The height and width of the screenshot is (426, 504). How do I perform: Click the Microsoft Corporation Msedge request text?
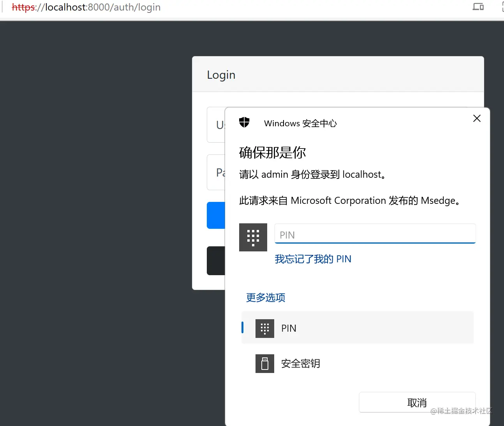coord(350,201)
